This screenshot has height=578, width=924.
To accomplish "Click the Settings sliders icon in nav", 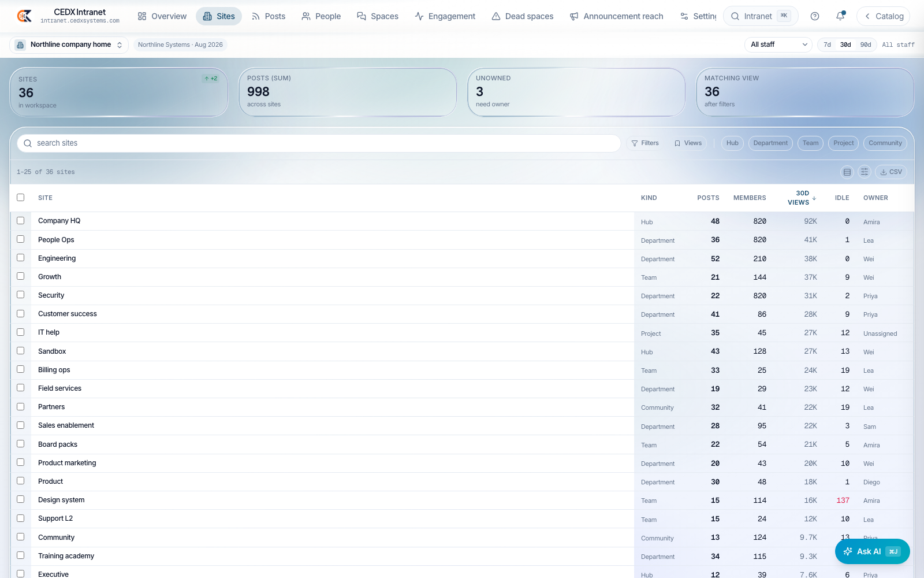I will click(x=684, y=16).
